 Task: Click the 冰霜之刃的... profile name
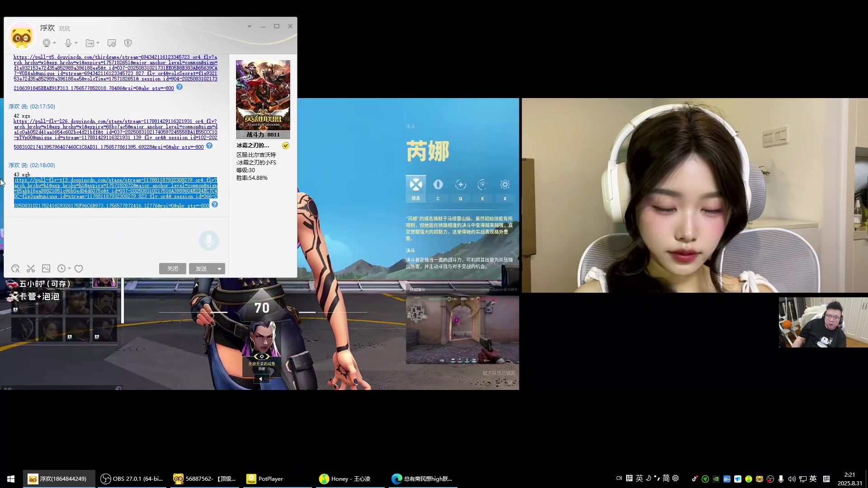(x=253, y=145)
